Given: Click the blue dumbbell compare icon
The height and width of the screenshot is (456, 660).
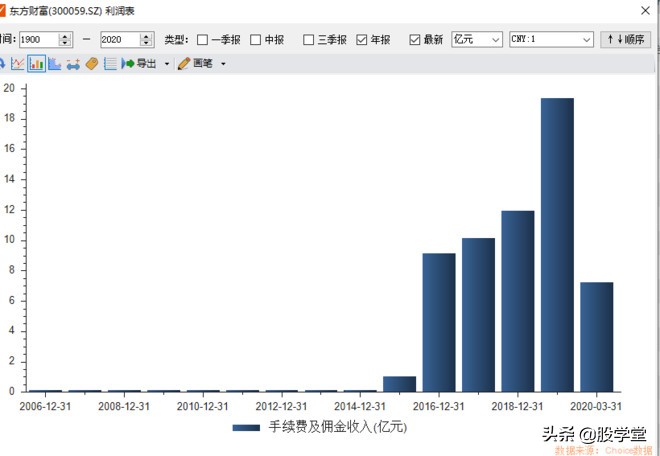Looking at the screenshot, I should coord(73,64).
